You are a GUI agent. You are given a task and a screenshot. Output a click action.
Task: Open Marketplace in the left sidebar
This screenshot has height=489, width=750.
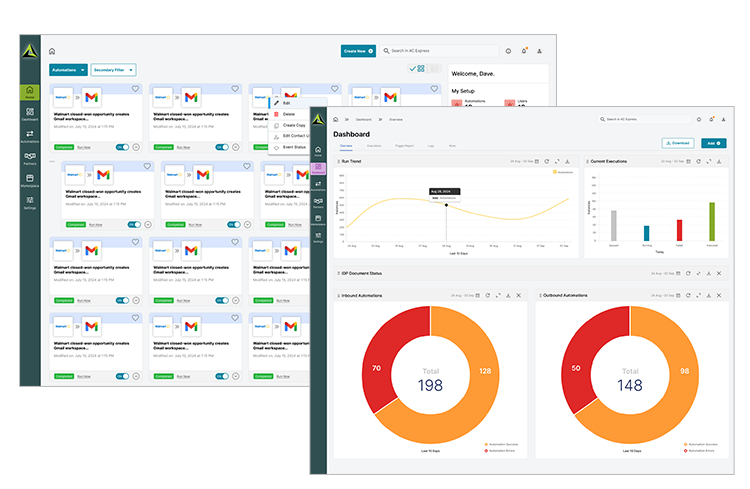click(x=30, y=180)
